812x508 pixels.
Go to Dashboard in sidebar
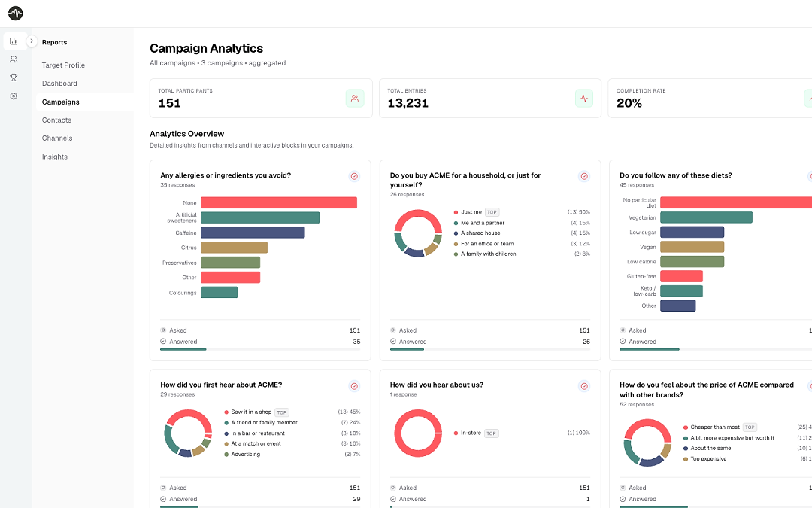59,84
